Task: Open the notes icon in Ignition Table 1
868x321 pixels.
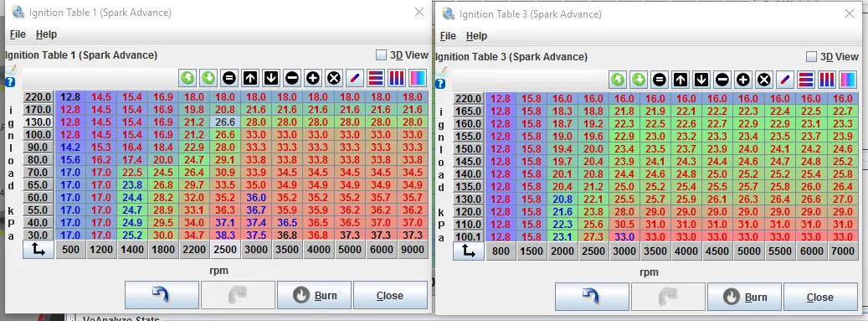Action: pyautogui.click(x=11, y=71)
